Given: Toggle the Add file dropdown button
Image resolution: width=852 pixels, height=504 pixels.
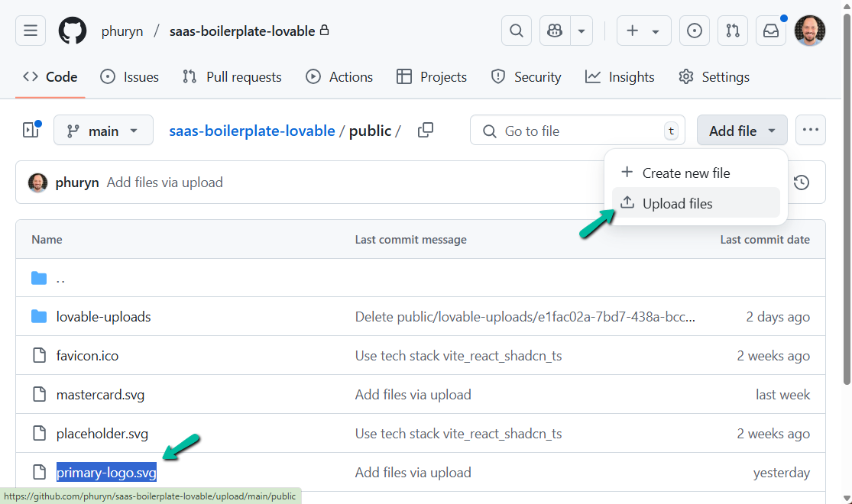Looking at the screenshot, I should pyautogui.click(x=742, y=131).
